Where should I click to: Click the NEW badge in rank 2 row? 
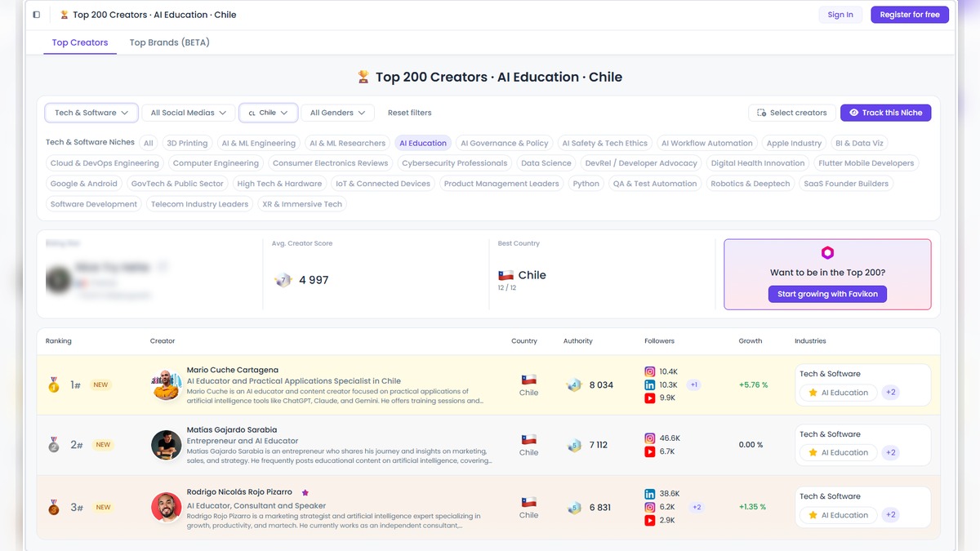(x=103, y=445)
